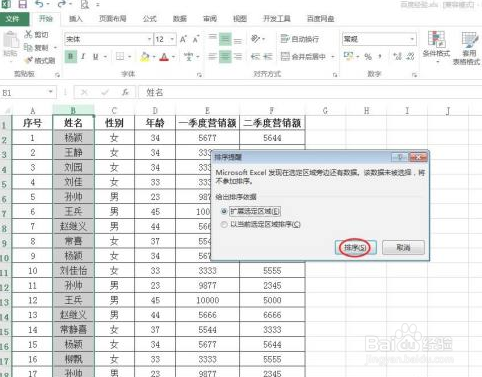Toggle center horizontal alignment button
Viewport: 482px width, 377px height.
point(225,56)
